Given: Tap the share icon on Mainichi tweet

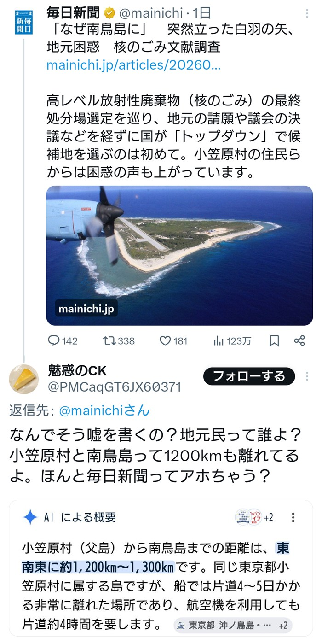Looking at the screenshot, I should point(299,341).
